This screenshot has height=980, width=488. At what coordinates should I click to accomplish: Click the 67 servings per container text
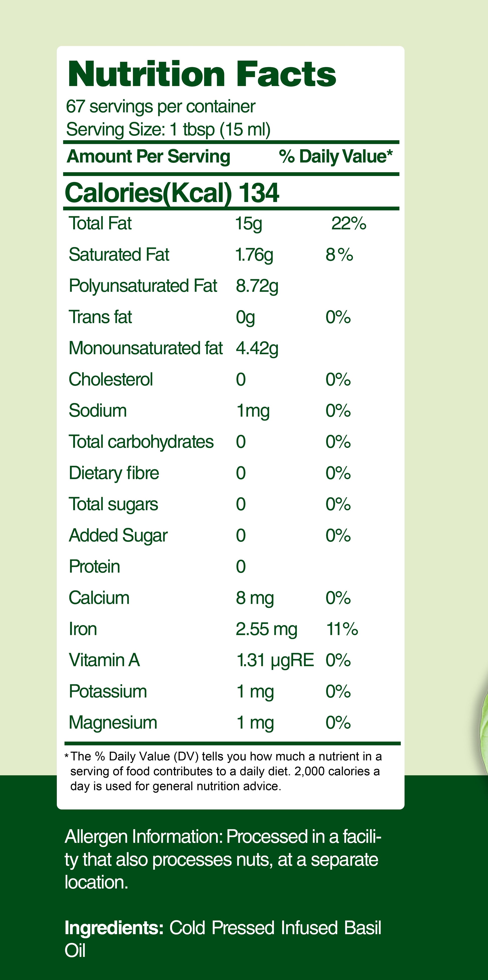[160, 107]
